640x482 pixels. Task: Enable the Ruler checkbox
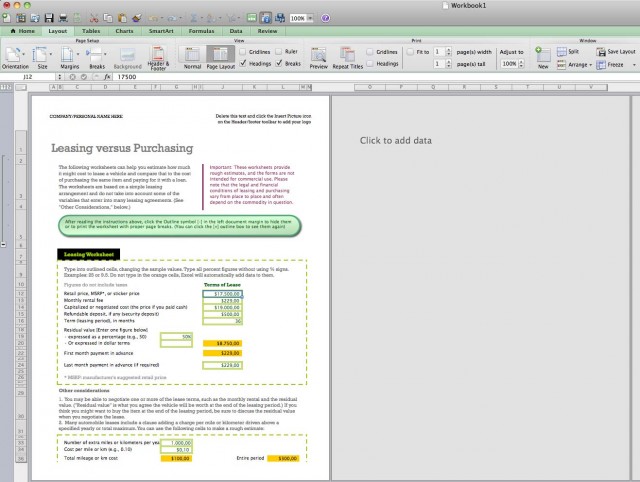coord(279,51)
